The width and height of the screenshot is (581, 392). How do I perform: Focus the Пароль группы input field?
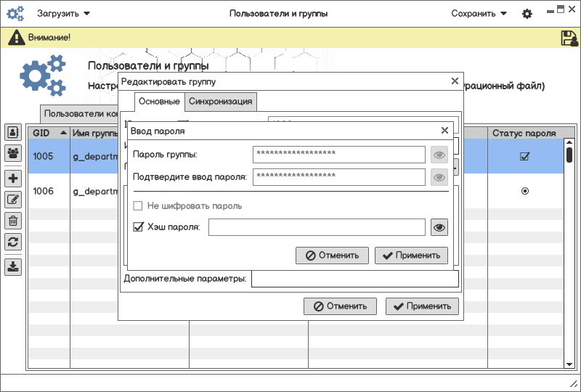coord(339,155)
